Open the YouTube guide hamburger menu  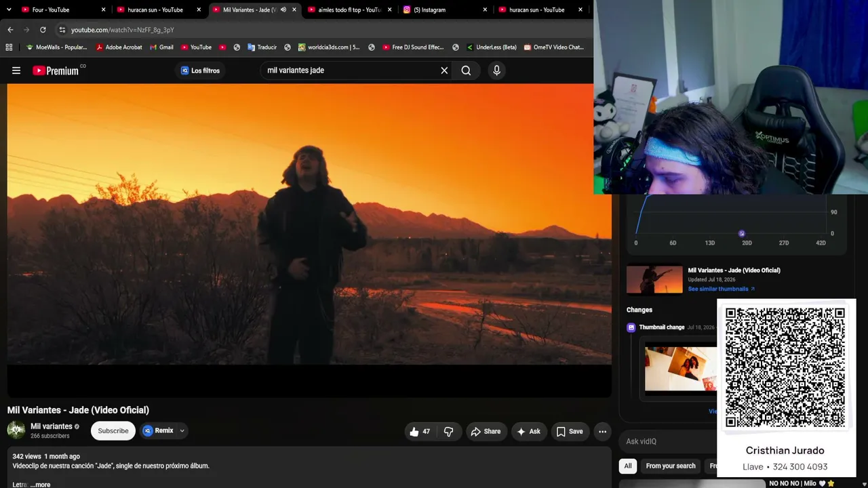[x=16, y=70]
